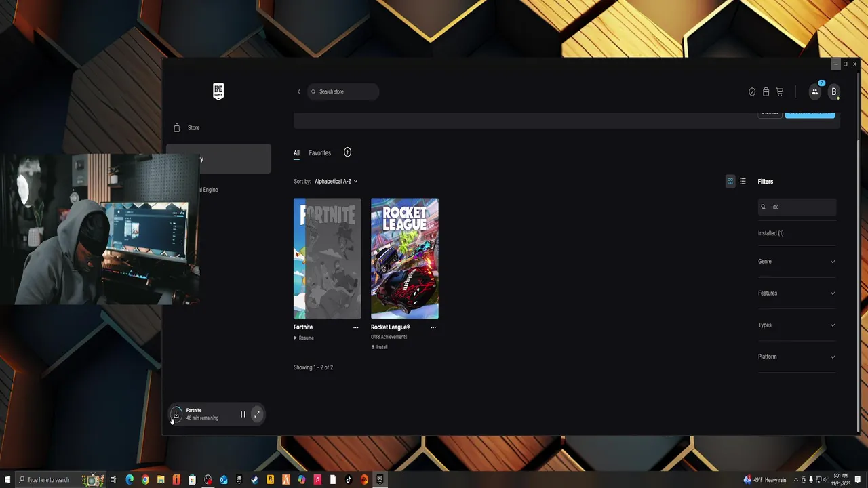
Task: Open the taskbar clock and date
Action: [x=841, y=480]
